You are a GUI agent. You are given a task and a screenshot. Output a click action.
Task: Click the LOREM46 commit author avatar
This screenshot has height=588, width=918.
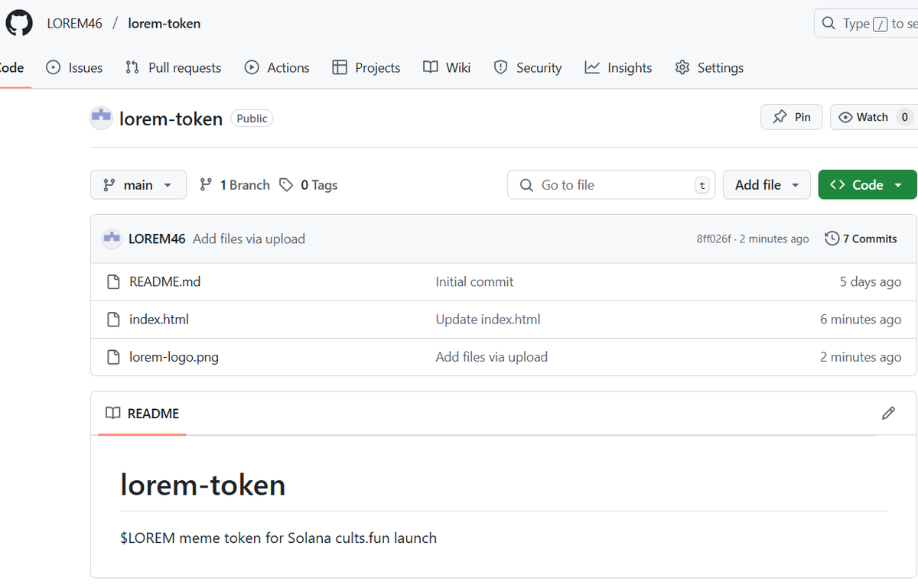coord(112,239)
